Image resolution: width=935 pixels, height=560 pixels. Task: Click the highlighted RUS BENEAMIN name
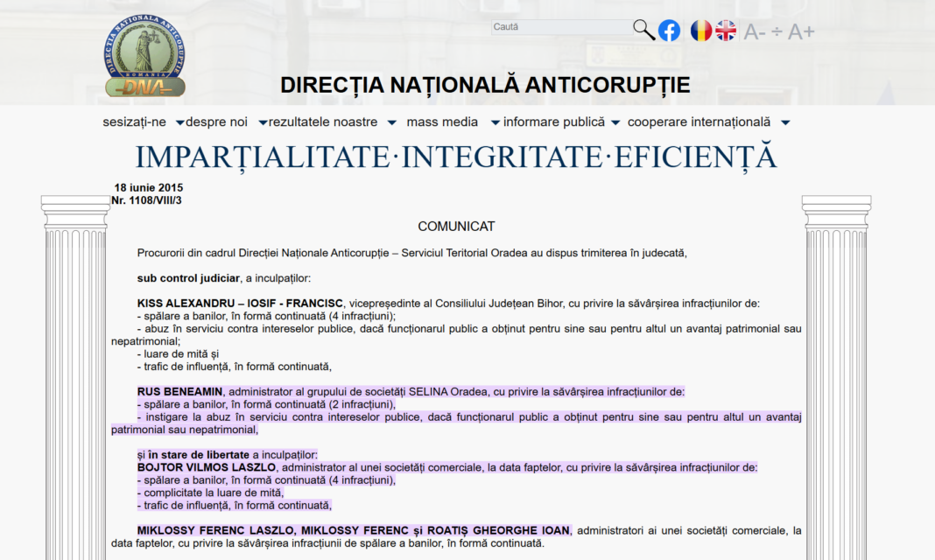(x=180, y=392)
